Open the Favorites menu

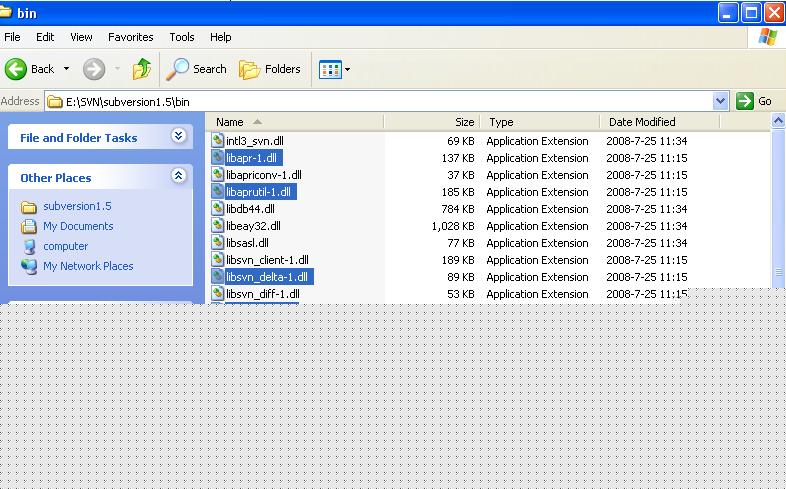coord(131,37)
